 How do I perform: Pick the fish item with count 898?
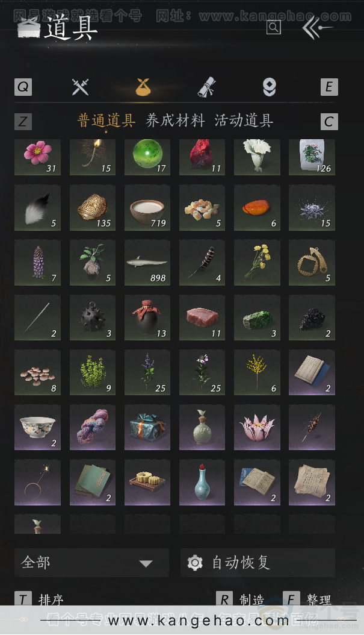(x=147, y=263)
